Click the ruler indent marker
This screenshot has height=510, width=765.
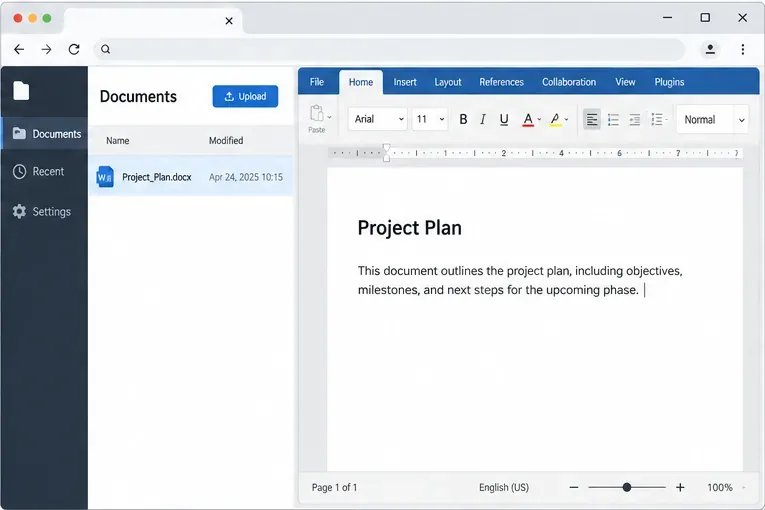coord(386,153)
